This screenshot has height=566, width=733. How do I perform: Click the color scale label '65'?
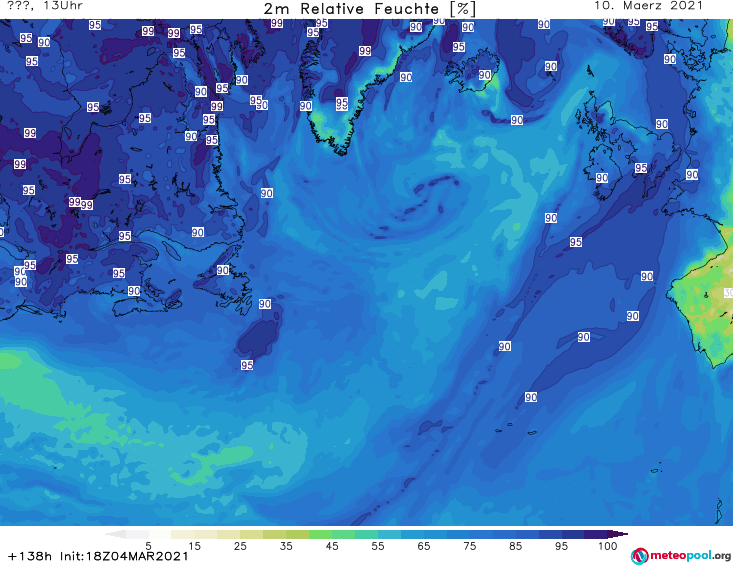click(x=424, y=546)
